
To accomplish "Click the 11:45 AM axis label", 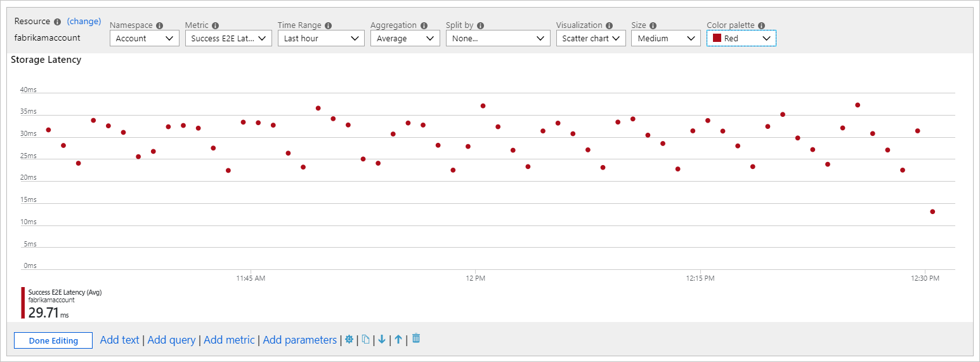I will coord(251,278).
